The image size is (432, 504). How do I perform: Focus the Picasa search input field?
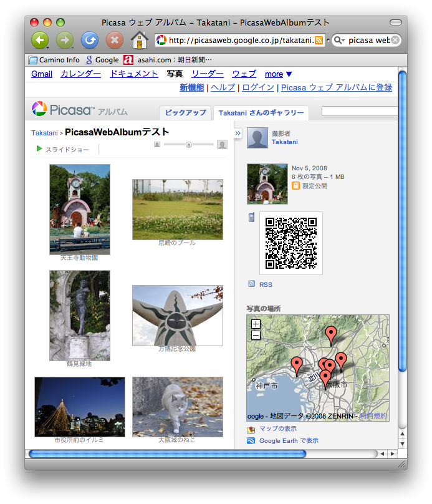(x=360, y=111)
